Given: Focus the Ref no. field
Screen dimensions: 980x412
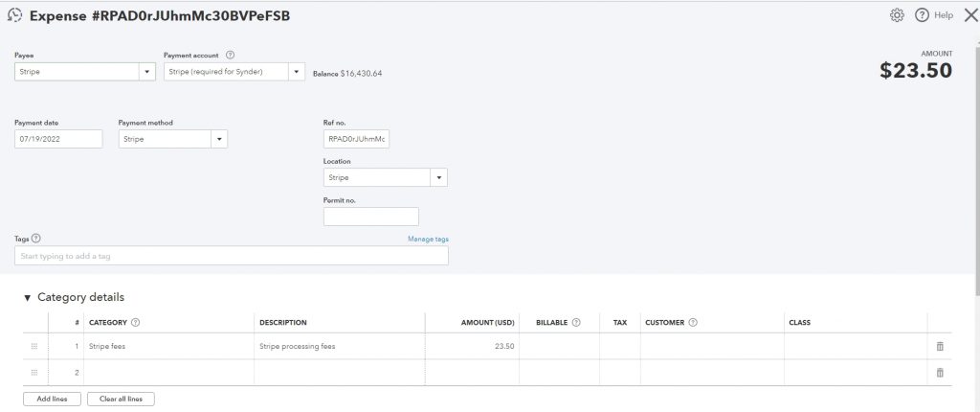Looking at the screenshot, I should pyautogui.click(x=356, y=139).
